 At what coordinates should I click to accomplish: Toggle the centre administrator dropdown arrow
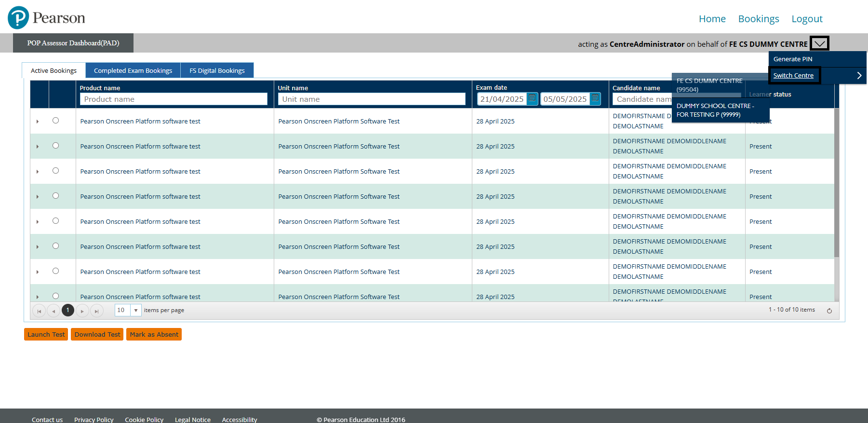point(819,43)
